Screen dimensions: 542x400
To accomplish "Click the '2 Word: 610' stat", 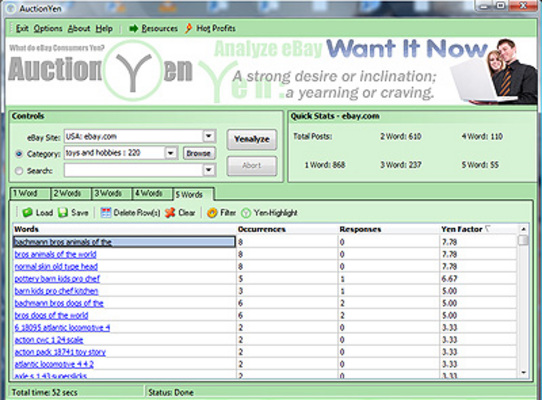I will click(x=401, y=137).
